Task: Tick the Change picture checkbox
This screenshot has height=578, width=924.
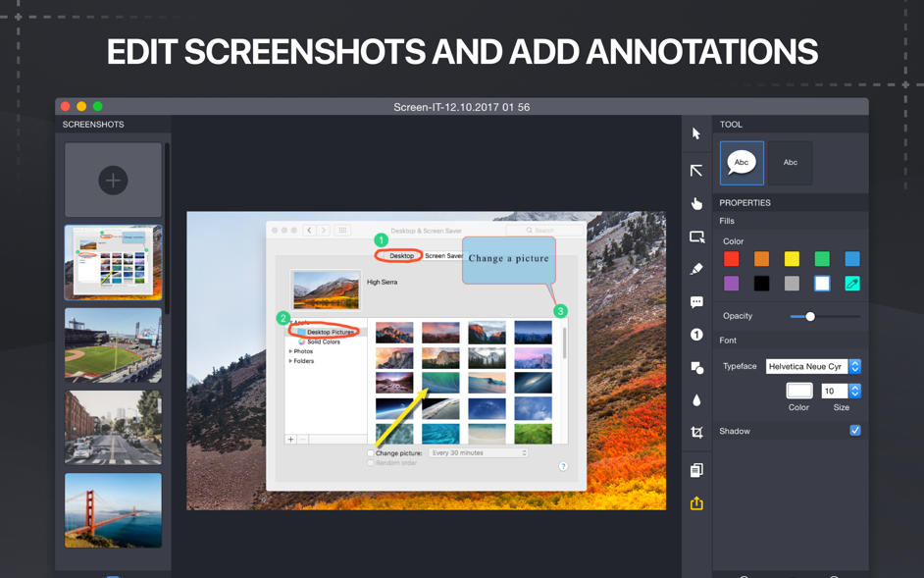Action: click(x=371, y=453)
